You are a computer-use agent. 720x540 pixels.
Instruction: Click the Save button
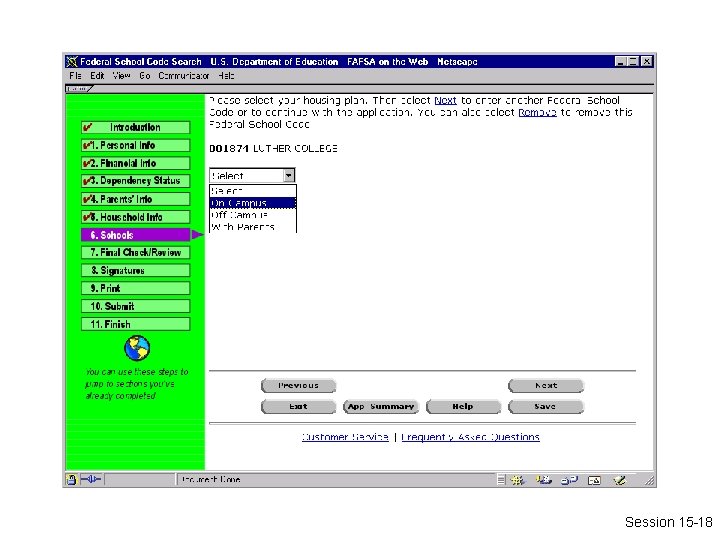[546, 406]
